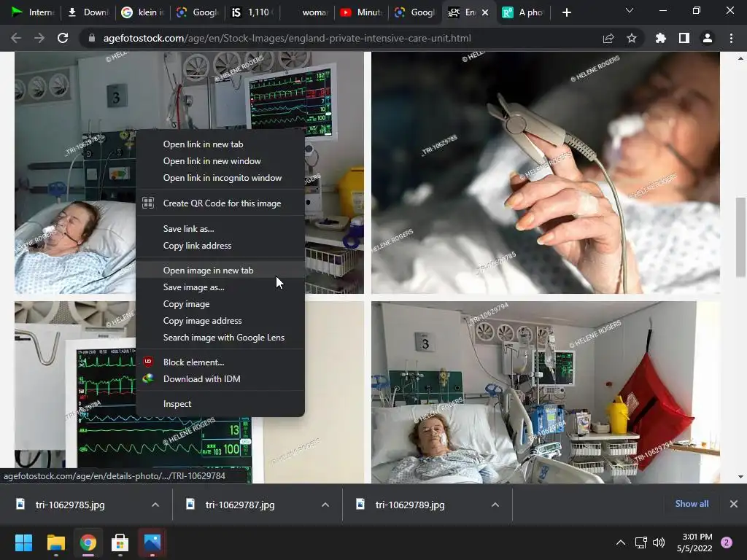747x560 pixels.
Task: Open the finger pulse oximeter photo
Action: pyautogui.click(x=546, y=172)
